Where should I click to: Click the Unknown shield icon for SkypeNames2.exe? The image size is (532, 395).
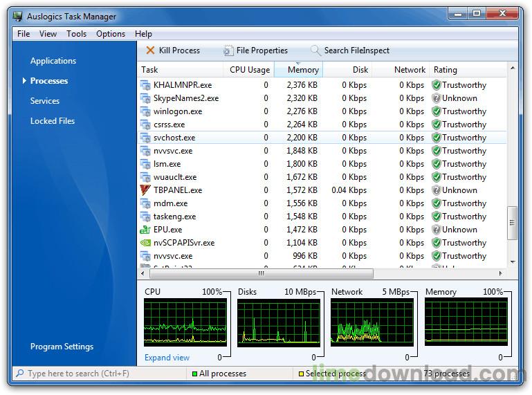point(437,98)
